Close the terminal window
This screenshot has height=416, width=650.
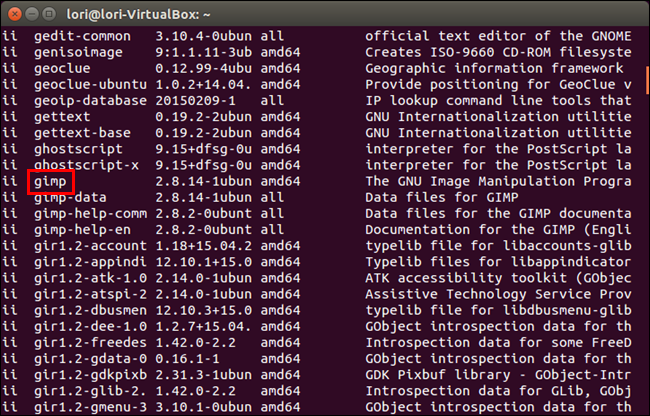click(15, 14)
